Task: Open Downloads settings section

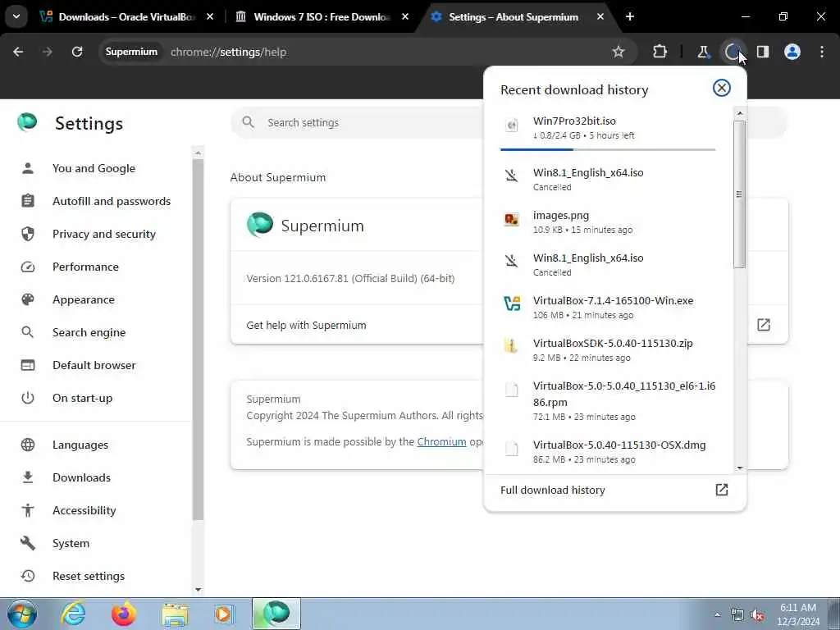Action: [81, 478]
